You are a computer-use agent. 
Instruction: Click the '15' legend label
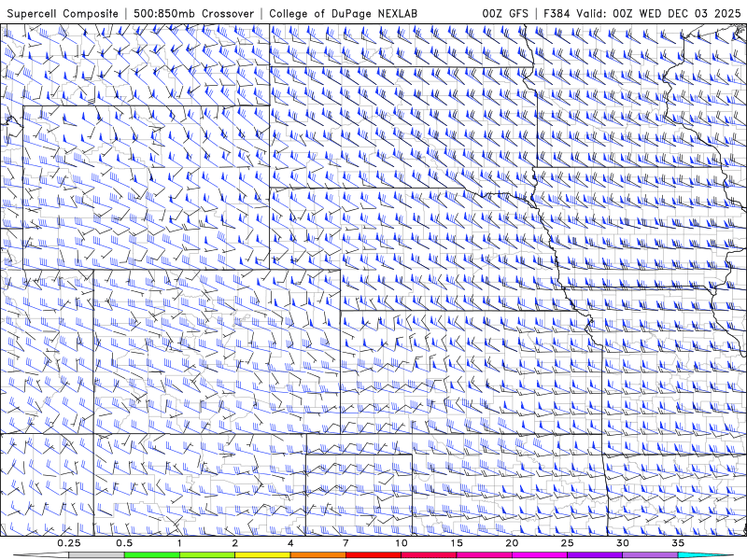pos(457,543)
